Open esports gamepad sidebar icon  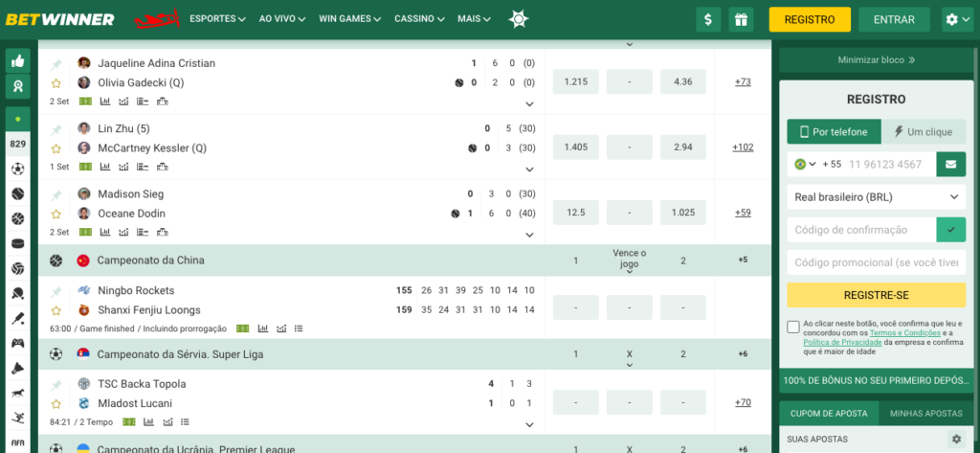click(x=17, y=343)
